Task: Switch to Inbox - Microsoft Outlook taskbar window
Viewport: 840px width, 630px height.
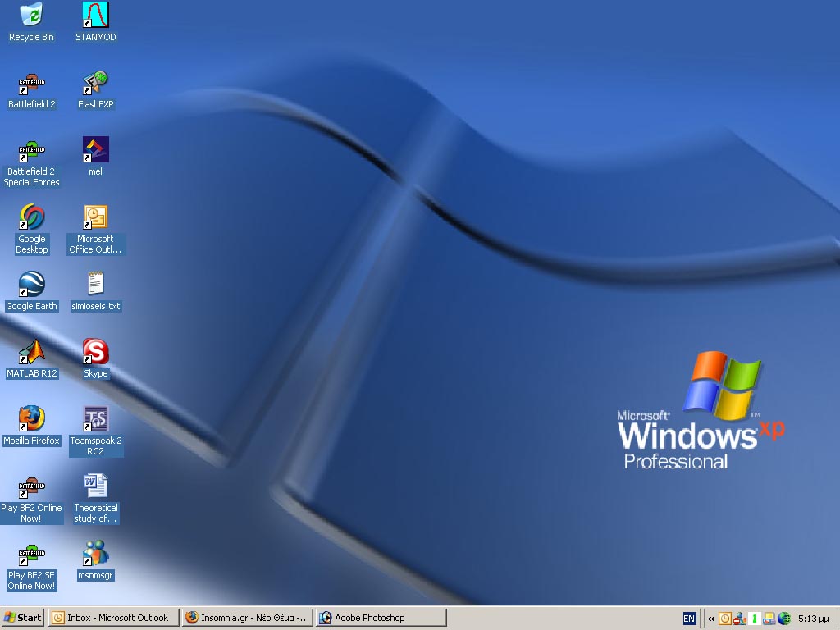Action: click(113, 618)
